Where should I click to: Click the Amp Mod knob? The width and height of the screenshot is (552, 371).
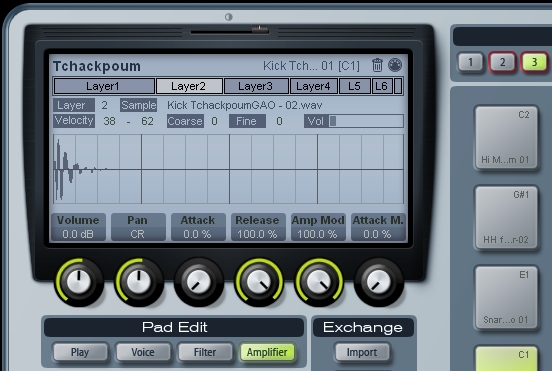[x=319, y=282]
